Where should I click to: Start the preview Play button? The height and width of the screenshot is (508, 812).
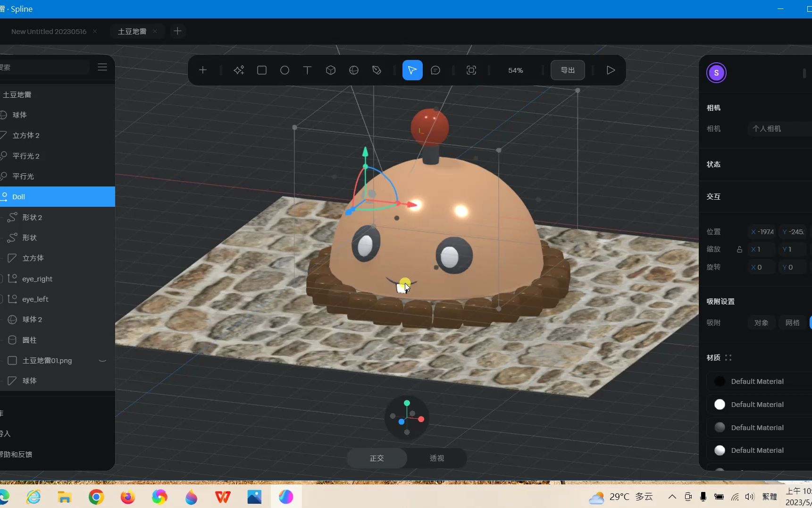tap(611, 70)
